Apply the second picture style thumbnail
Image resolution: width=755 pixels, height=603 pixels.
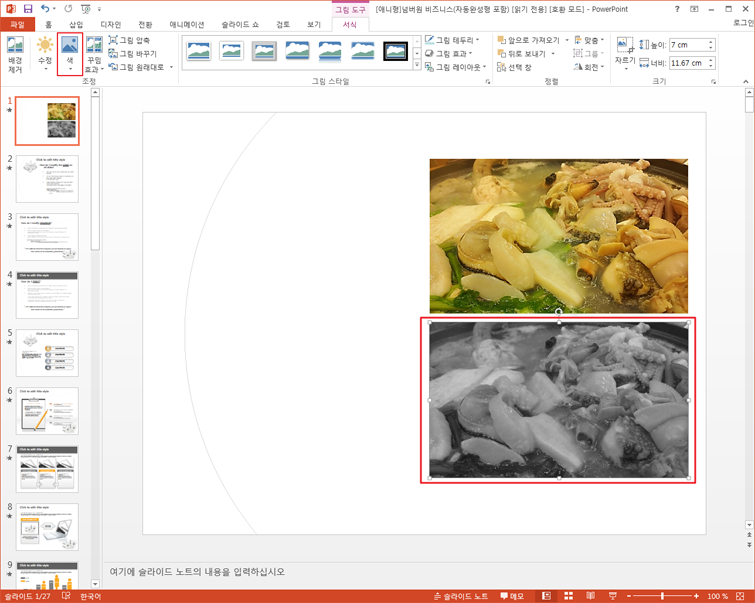(x=231, y=51)
